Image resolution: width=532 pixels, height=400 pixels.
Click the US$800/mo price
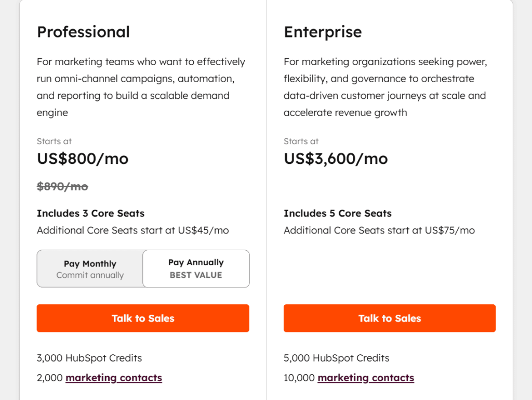83,159
